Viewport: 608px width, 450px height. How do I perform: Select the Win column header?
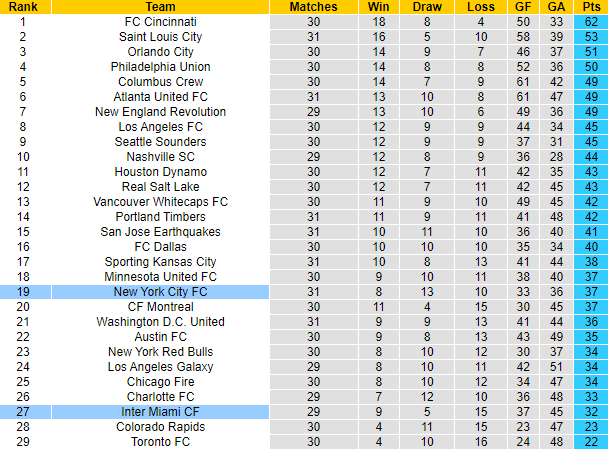(378, 7)
